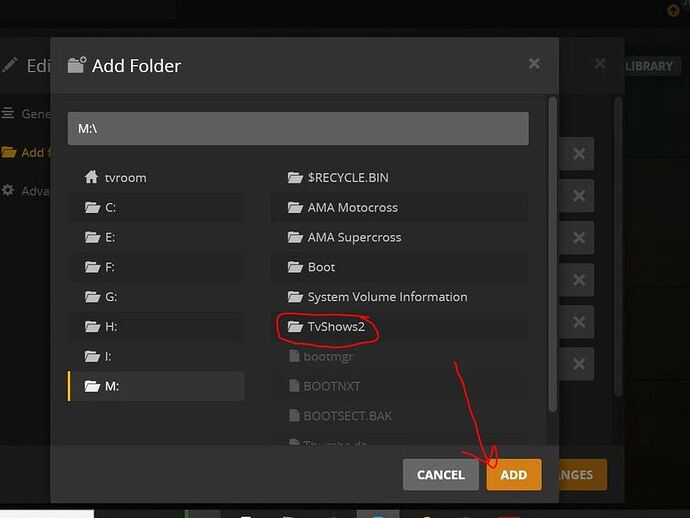
Task: Open Add folders section in Edit Library window
Action: pyautogui.click(x=26, y=152)
